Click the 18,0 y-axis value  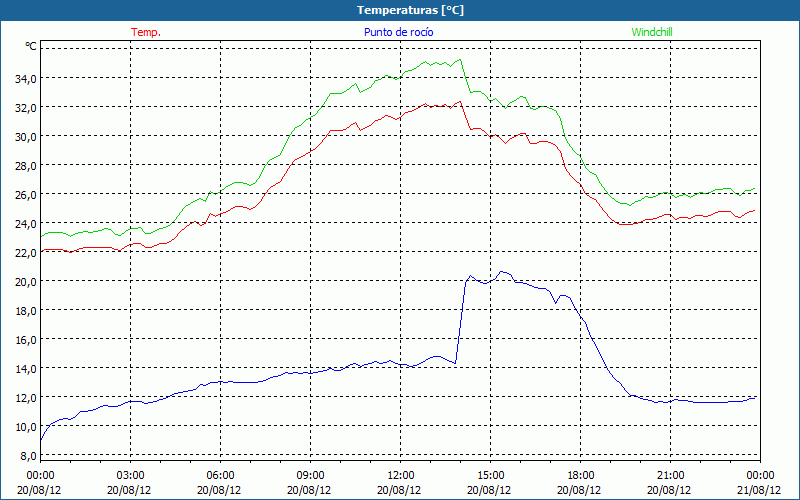(25, 310)
